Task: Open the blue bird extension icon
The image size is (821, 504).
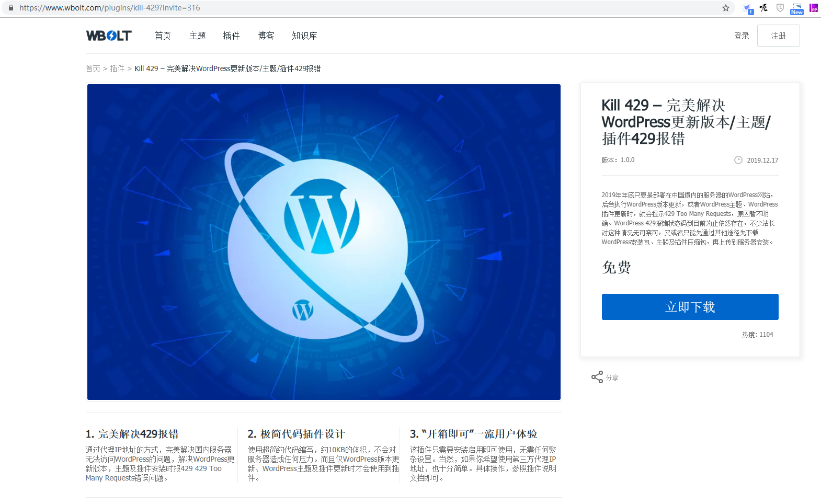Action: click(748, 8)
